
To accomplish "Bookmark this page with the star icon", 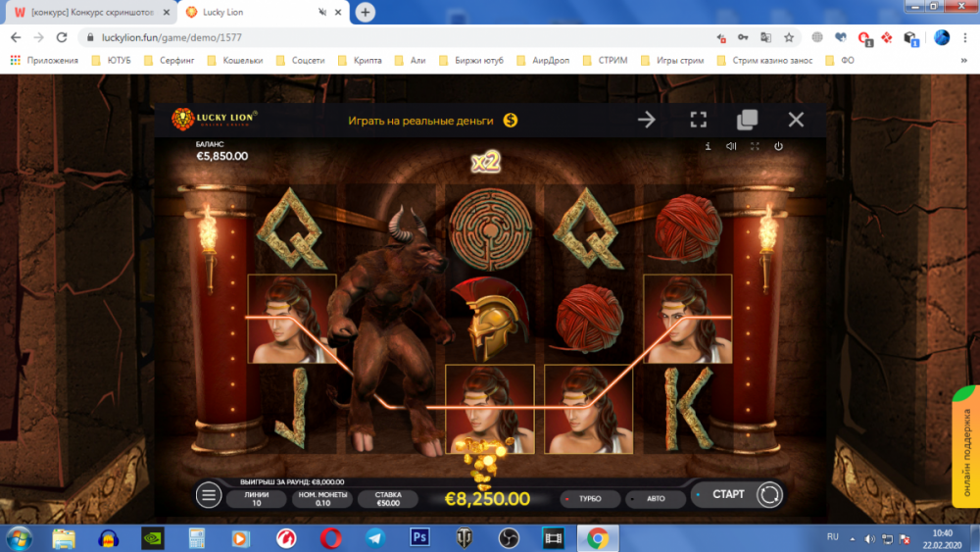I will click(789, 37).
